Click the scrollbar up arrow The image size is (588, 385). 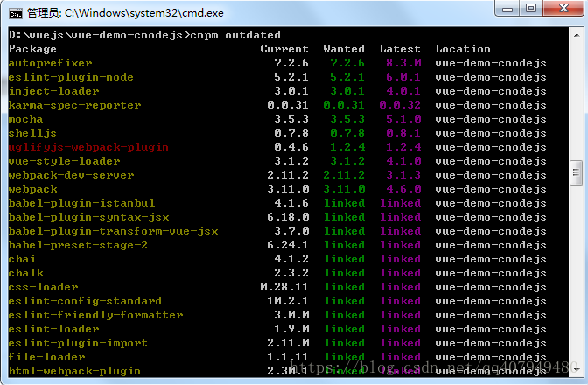[577, 35]
